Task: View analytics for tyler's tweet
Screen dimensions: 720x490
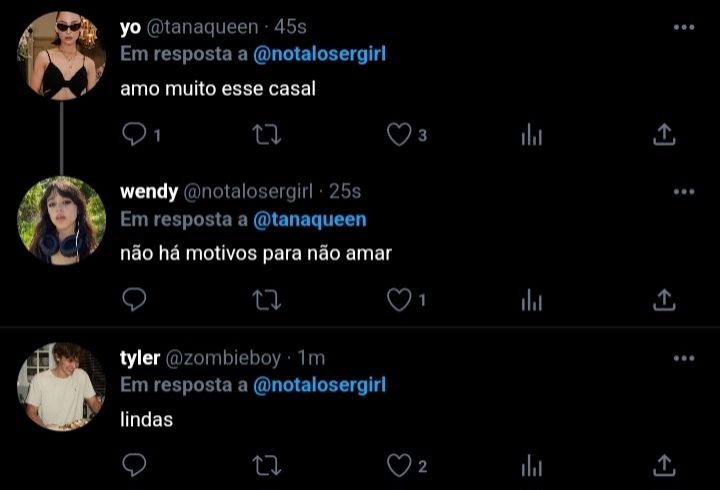Action: pos(532,465)
